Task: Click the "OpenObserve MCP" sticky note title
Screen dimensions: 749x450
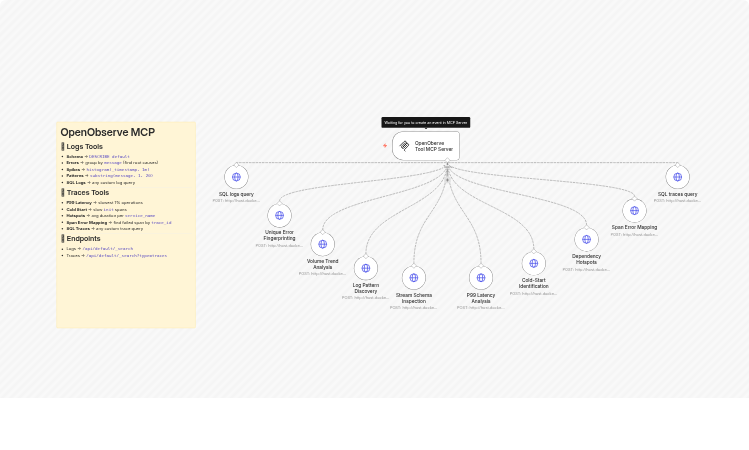Action: pos(107,132)
